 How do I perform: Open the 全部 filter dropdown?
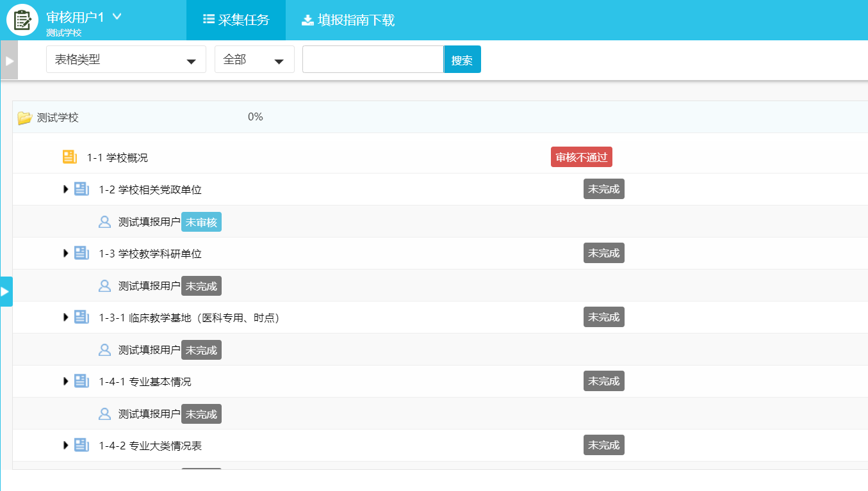click(x=254, y=60)
